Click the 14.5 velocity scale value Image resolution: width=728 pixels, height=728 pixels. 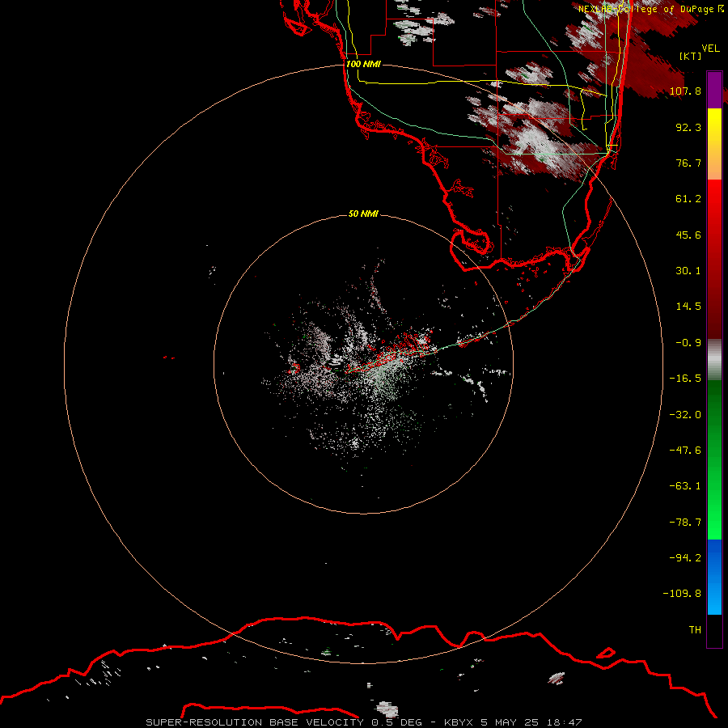click(x=688, y=307)
